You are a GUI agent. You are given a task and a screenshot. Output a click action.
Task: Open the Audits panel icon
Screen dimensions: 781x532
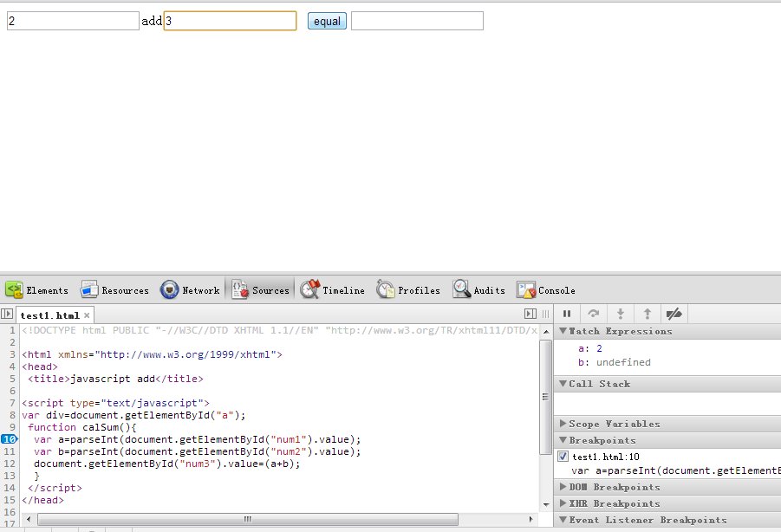[x=462, y=289]
